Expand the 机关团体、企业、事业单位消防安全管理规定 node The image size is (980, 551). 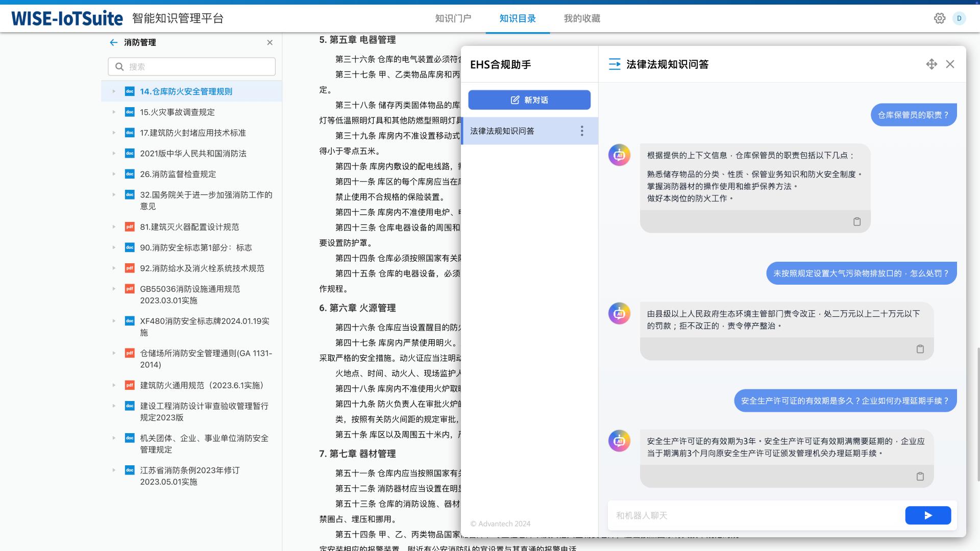114,438
